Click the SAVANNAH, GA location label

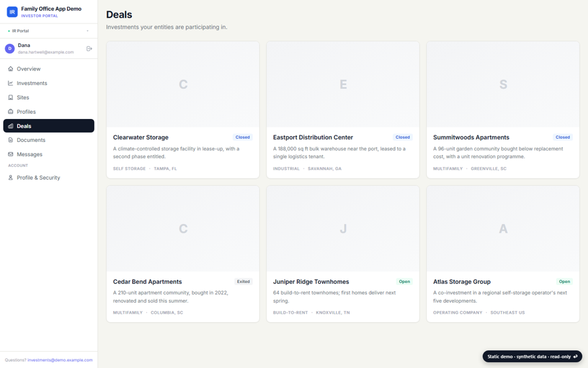click(x=325, y=169)
